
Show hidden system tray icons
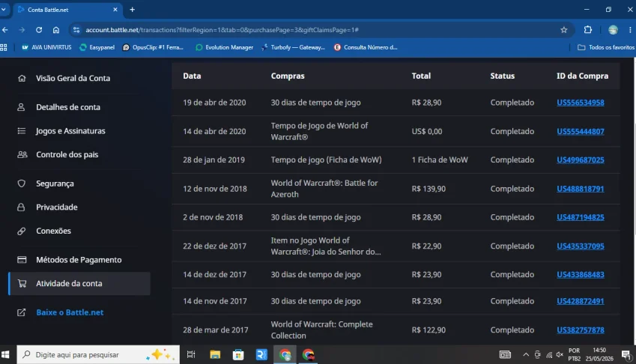tap(526, 355)
